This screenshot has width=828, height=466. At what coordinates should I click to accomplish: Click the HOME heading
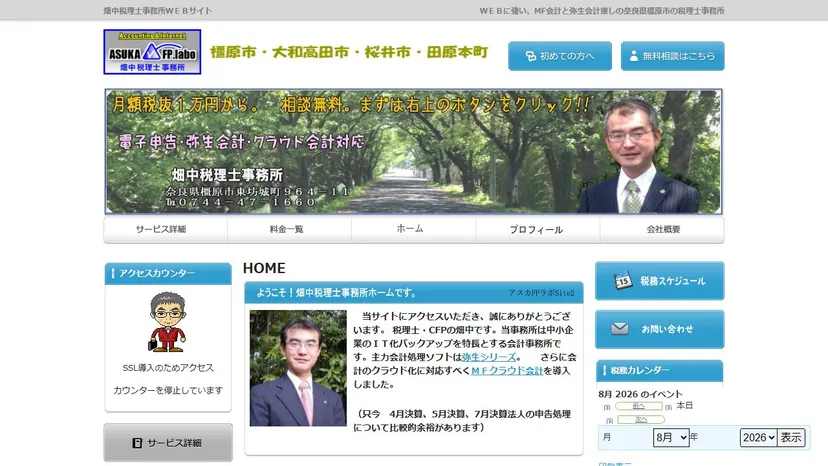click(x=264, y=268)
